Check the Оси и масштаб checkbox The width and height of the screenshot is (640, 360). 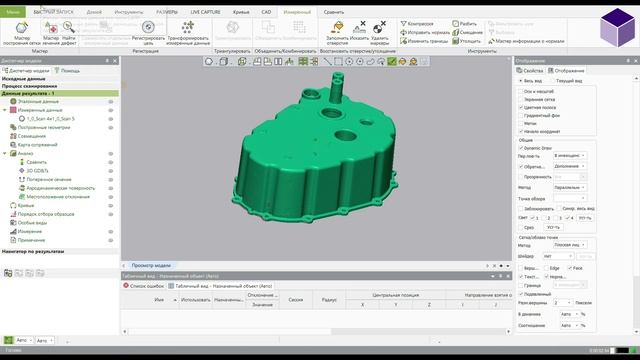pos(521,91)
